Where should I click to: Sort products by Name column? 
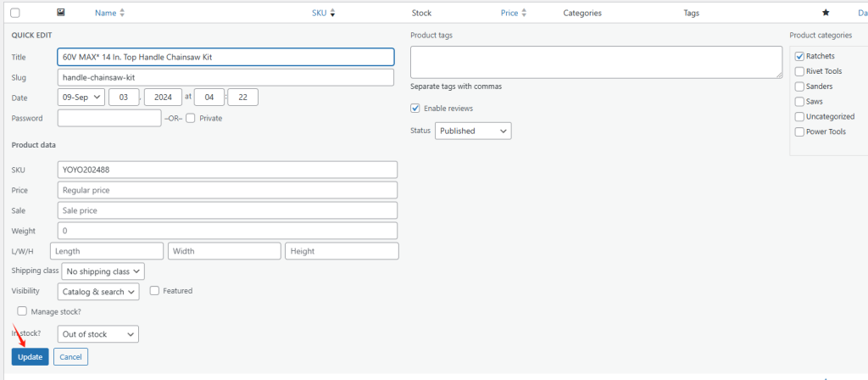tap(109, 13)
